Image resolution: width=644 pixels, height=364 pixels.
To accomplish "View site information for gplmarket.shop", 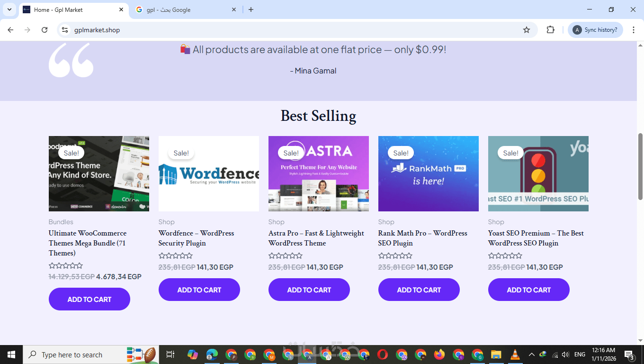I will pyautogui.click(x=65, y=30).
